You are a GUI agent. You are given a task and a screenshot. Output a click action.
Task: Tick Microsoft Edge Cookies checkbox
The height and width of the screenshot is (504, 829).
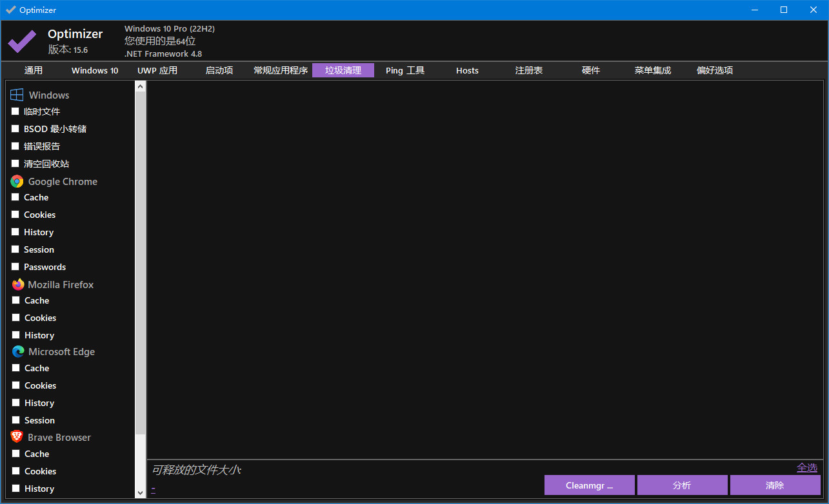[x=15, y=385]
